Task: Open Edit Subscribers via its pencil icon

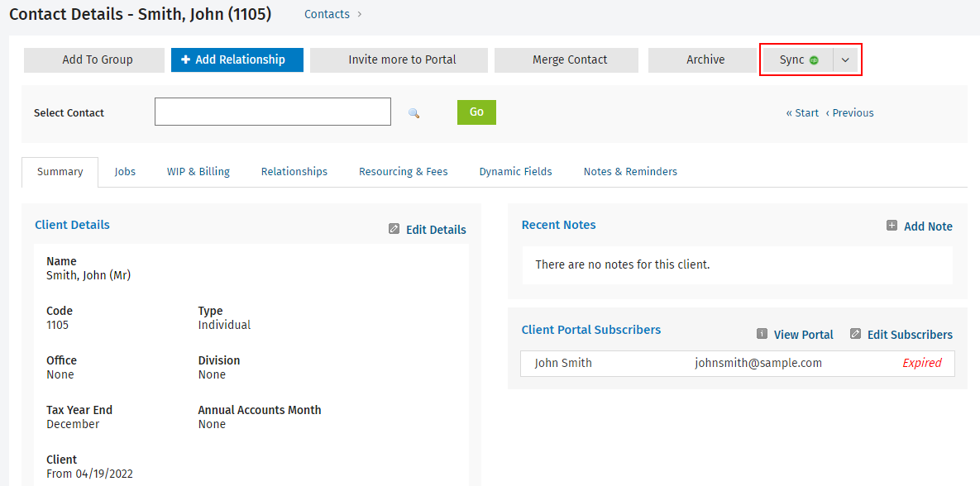Action: coord(856,334)
